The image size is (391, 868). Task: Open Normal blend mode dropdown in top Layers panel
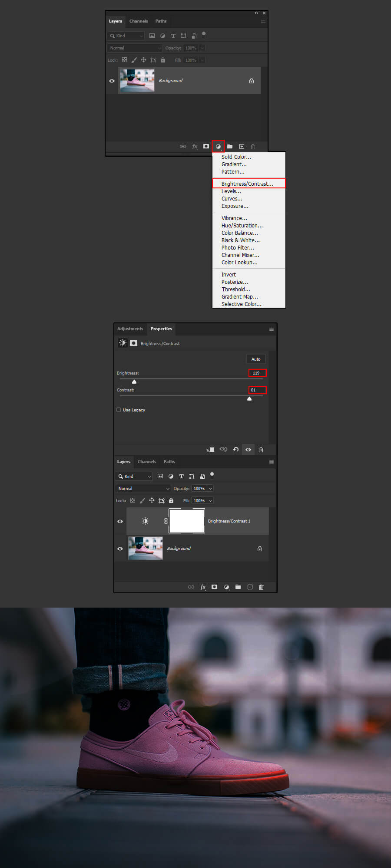point(135,48)
